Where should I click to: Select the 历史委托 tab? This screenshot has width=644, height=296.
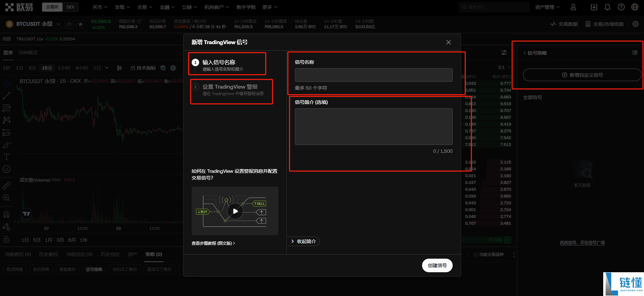point(48,254)
